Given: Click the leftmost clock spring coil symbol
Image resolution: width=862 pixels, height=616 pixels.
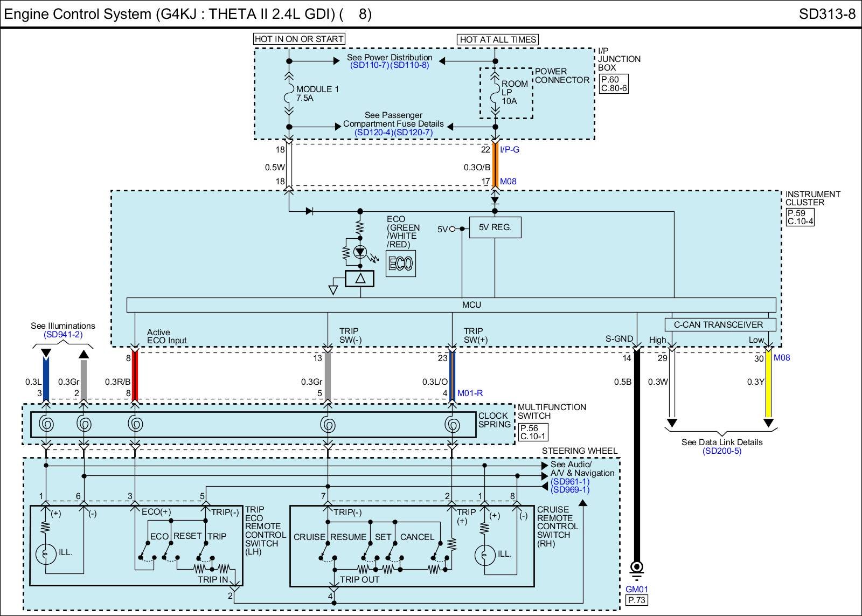Looking at the screenshot, I should pyautogui.click(x=46, y=425).
